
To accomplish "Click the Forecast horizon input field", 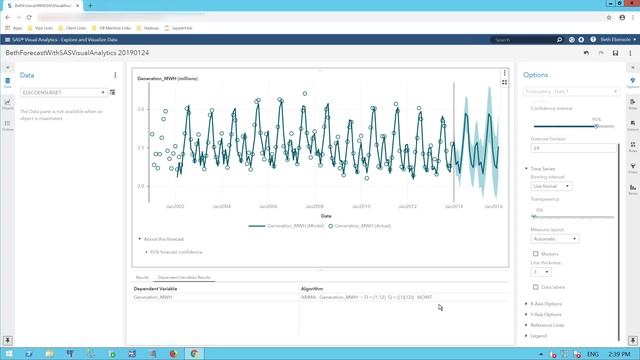I will 573,148.
